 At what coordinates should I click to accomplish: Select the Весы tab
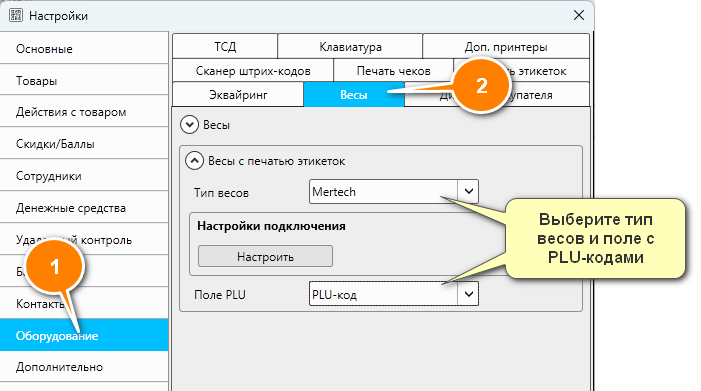[x=354, y=95]
